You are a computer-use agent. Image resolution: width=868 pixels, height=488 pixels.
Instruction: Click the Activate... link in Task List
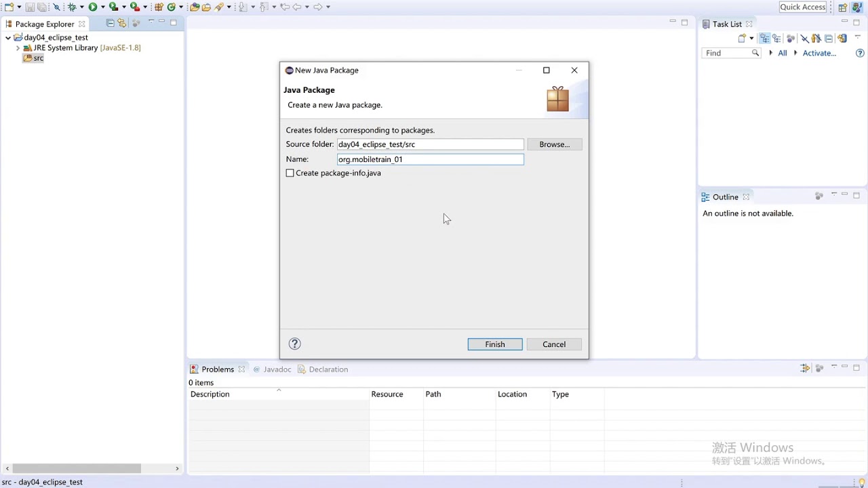point(819,53)
